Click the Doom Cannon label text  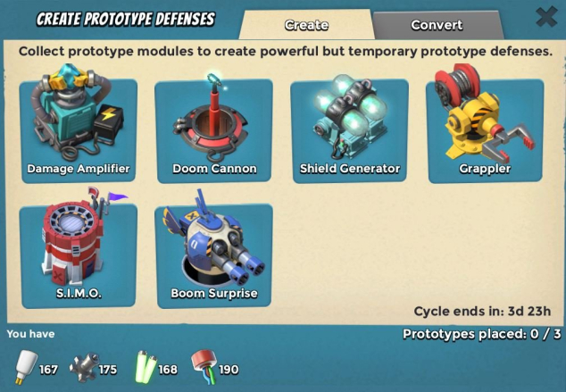(214, 169)
